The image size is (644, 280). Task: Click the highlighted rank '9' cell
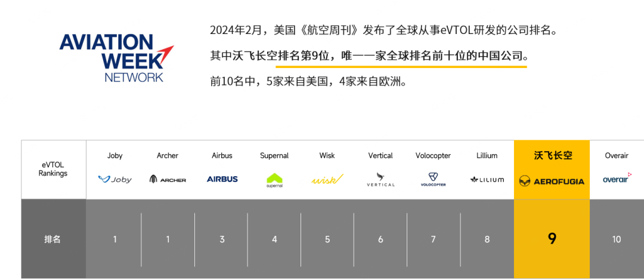(x=552, y=239)
